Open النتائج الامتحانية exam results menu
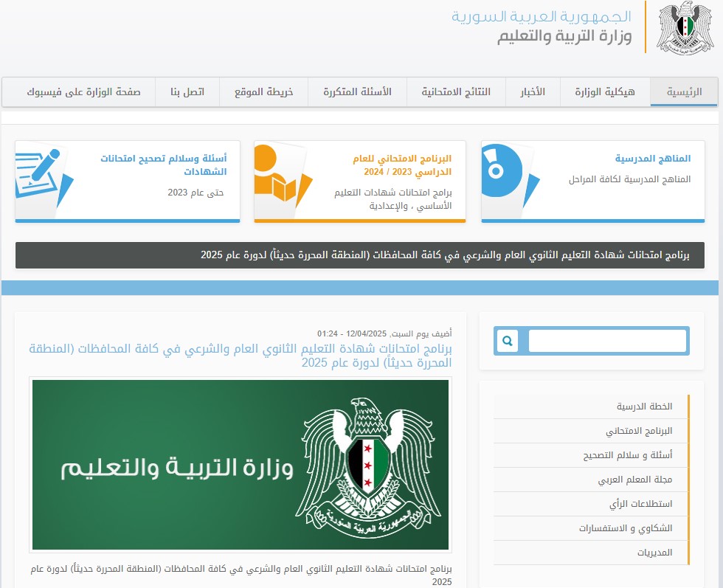 [456, 91]
